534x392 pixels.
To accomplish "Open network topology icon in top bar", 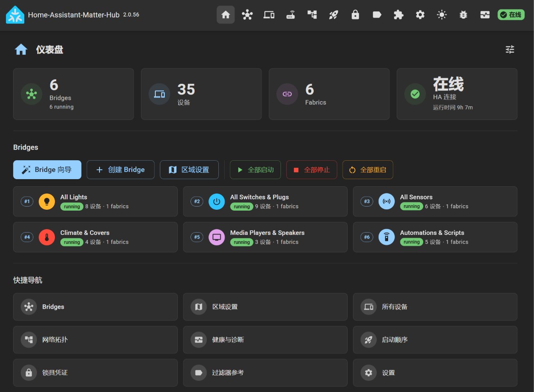I will click(x=312, y=15).
